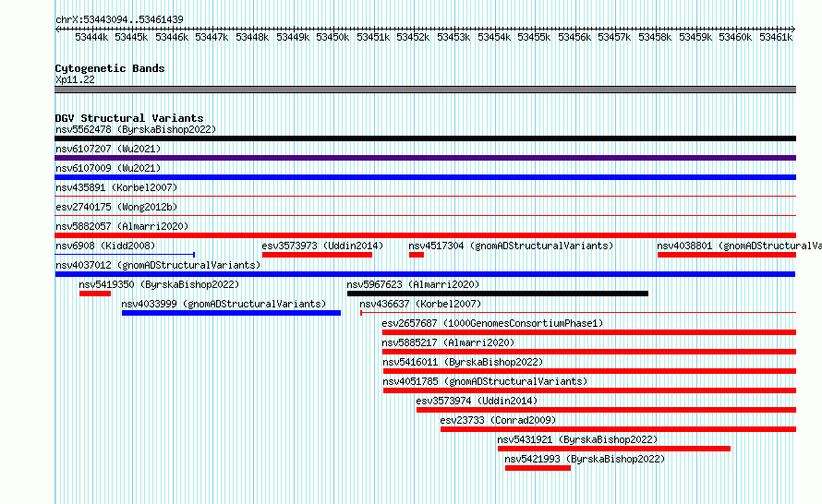Open the nsv6908 (Kidd2008) variant label
The height and width of the screenshot is (504, 822).
(105, 246)
